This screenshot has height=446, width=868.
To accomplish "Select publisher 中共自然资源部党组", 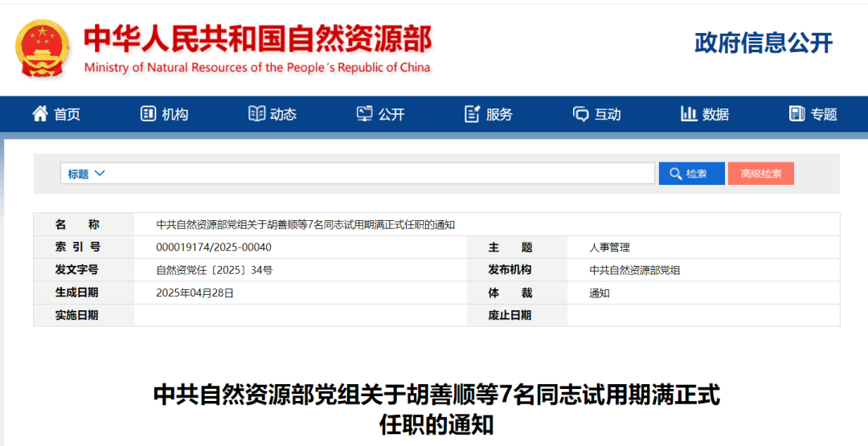I will pos(634,270).
